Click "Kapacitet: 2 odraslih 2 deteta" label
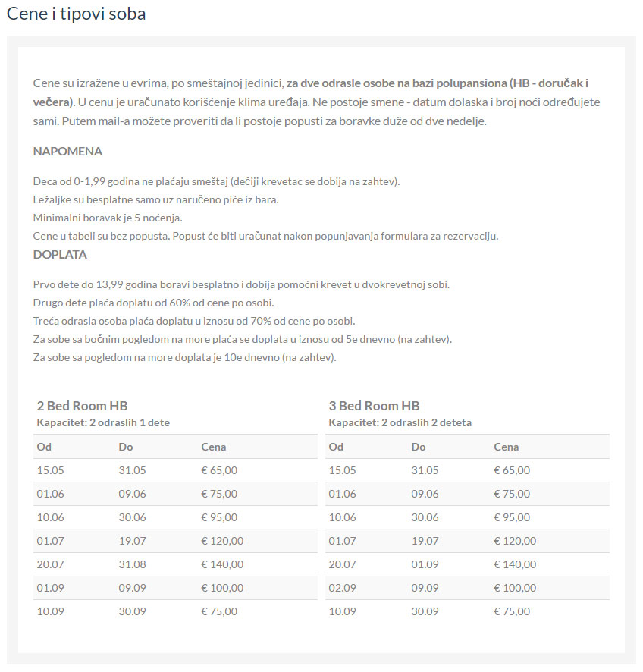Screen dimensions: 643x672 (400, 422)
